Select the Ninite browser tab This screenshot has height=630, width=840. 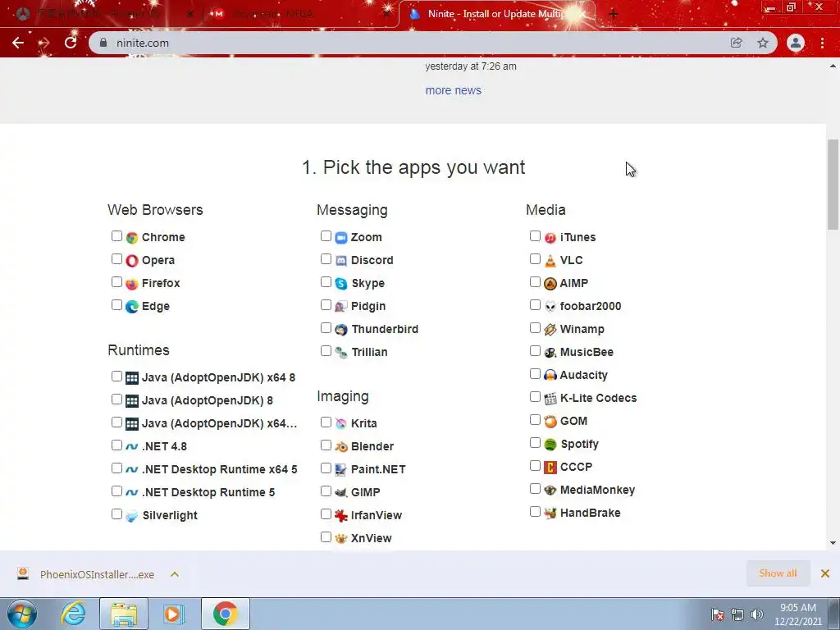coord(495,14)
